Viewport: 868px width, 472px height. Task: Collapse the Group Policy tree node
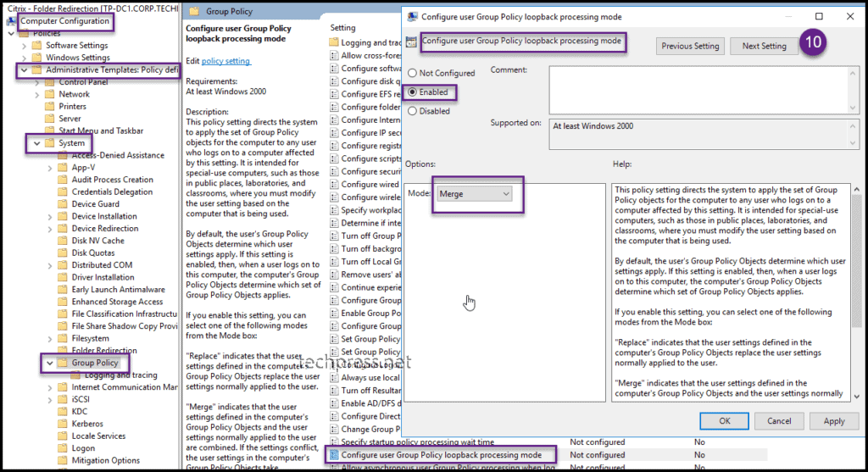pos(50,363)
